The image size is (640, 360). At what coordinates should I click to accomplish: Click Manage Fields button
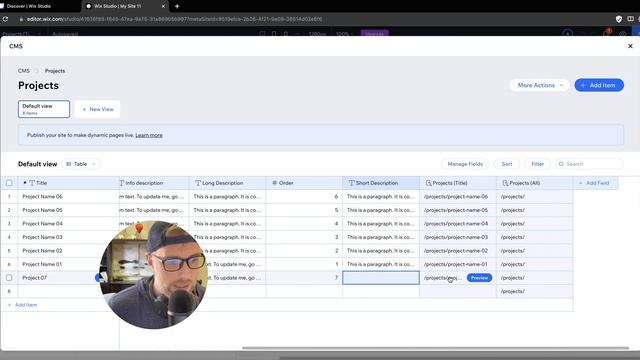pos(465,164)
